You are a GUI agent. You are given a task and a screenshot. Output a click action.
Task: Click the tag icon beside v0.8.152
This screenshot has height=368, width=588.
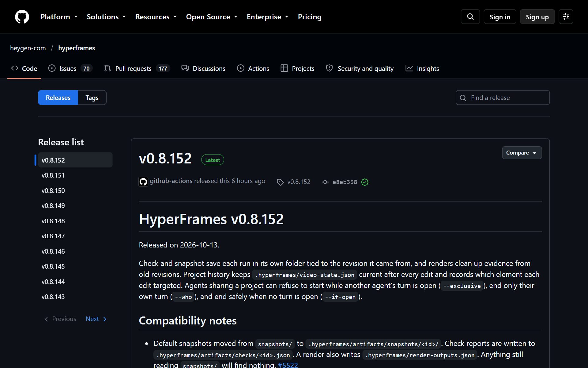tap(280, 182)
